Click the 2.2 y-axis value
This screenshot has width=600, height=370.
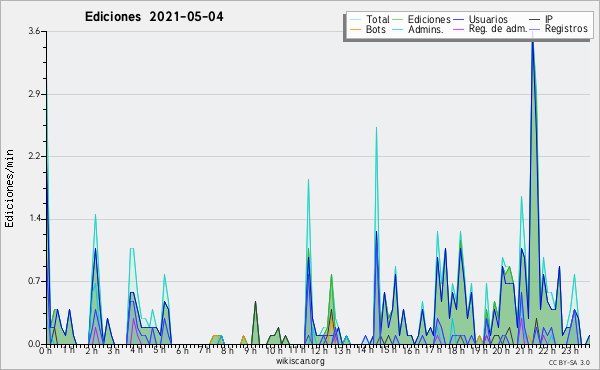point(34,156)
